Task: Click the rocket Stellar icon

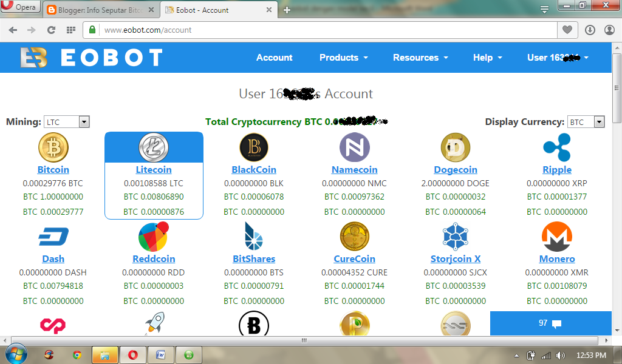Action: (154, 323)
